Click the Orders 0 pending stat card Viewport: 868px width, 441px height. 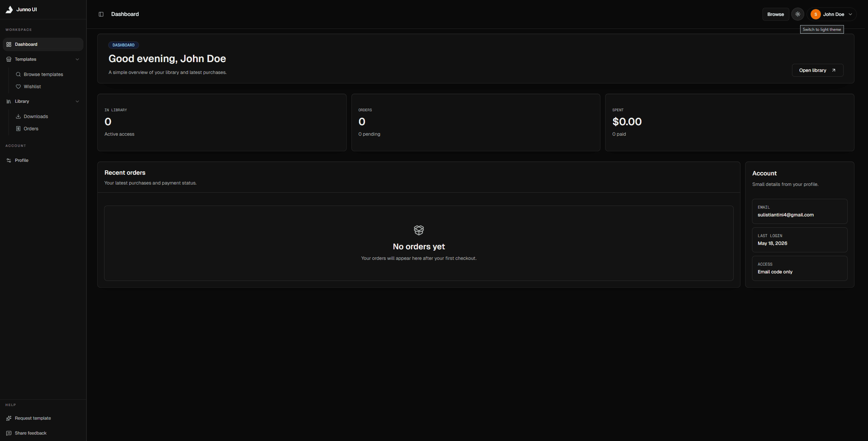click(x=476, y=122)
